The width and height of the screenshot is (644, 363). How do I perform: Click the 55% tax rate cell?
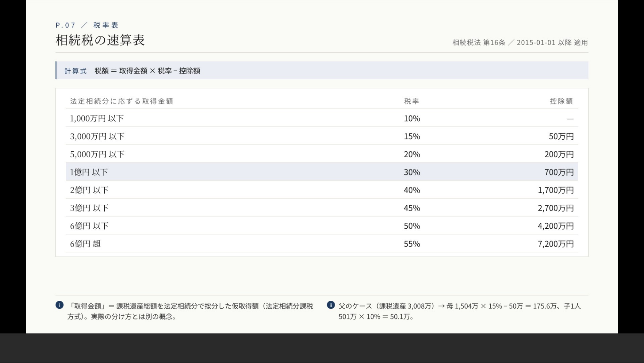click(412, 244)
